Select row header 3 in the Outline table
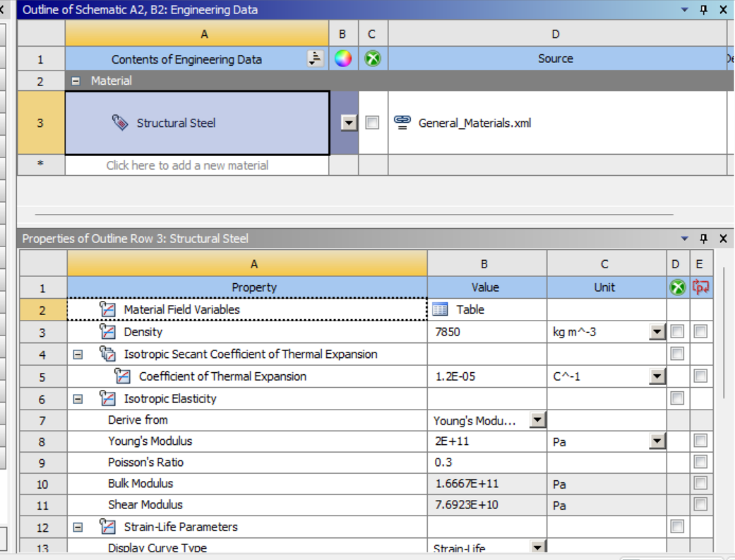 (41, 123)
